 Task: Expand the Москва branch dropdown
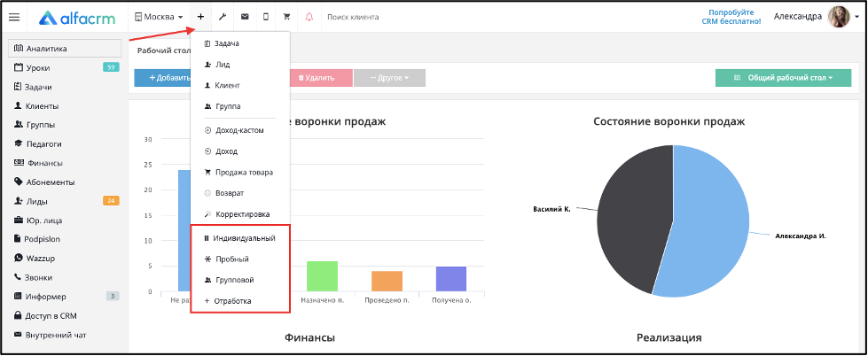159,17
